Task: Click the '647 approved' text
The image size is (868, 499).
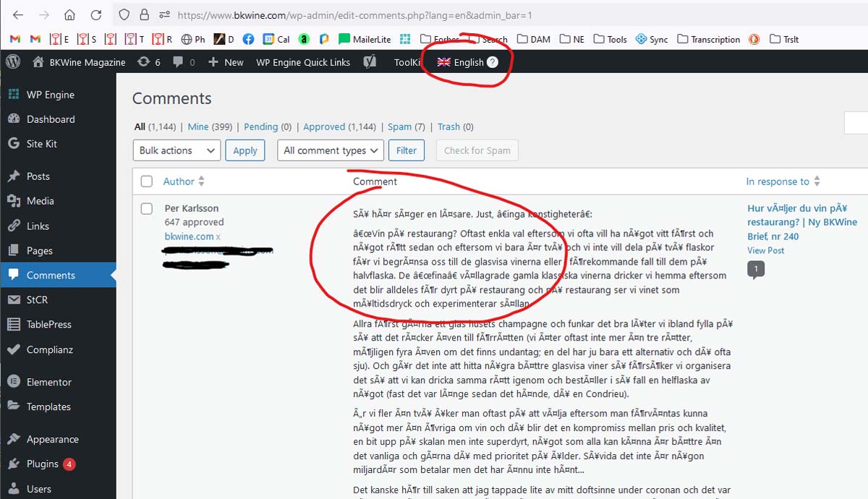Action: (194, 222)
